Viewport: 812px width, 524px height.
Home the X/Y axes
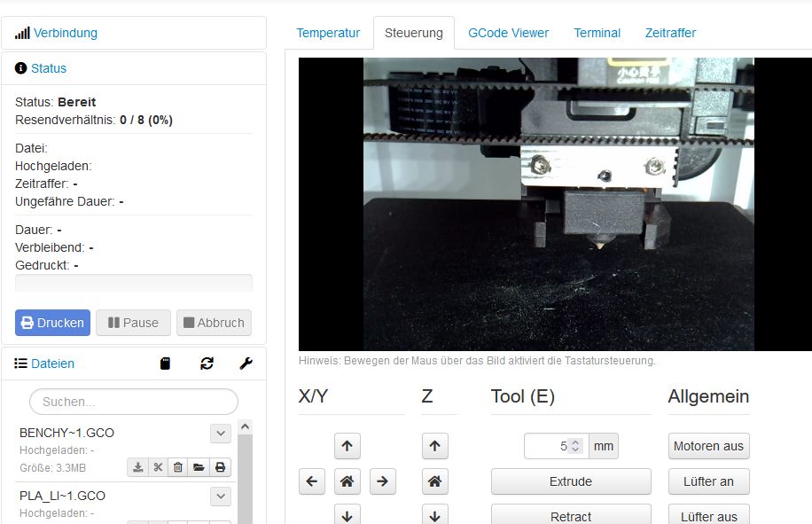tap(347, 481)
